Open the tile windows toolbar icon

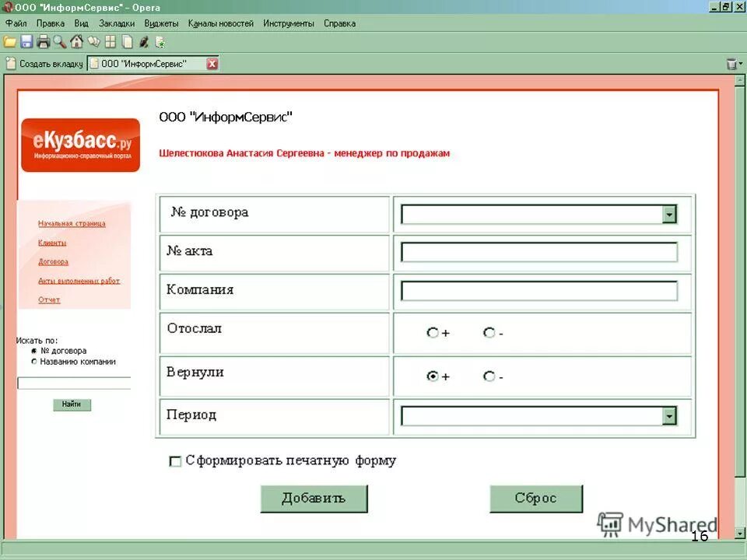pyautogui.click(x=110, y=42)
